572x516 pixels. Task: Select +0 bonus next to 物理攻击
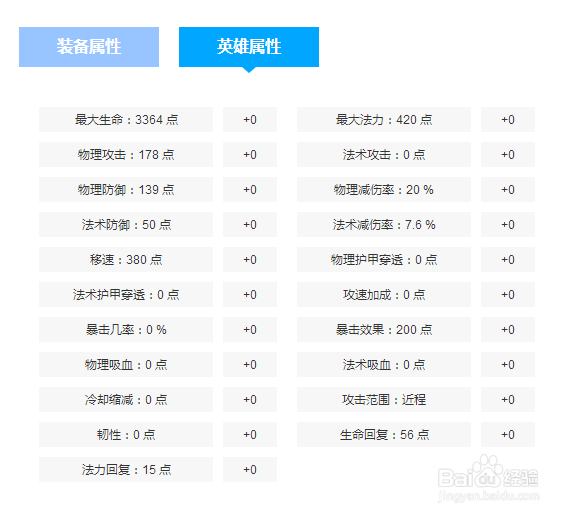pyautogui.click(x=250, y=155)
